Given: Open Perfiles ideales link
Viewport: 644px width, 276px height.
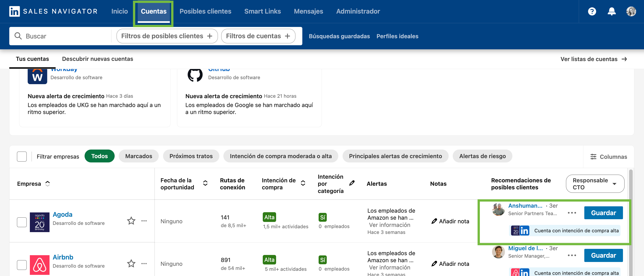Looking at the screenshot, I should [397, 36].
